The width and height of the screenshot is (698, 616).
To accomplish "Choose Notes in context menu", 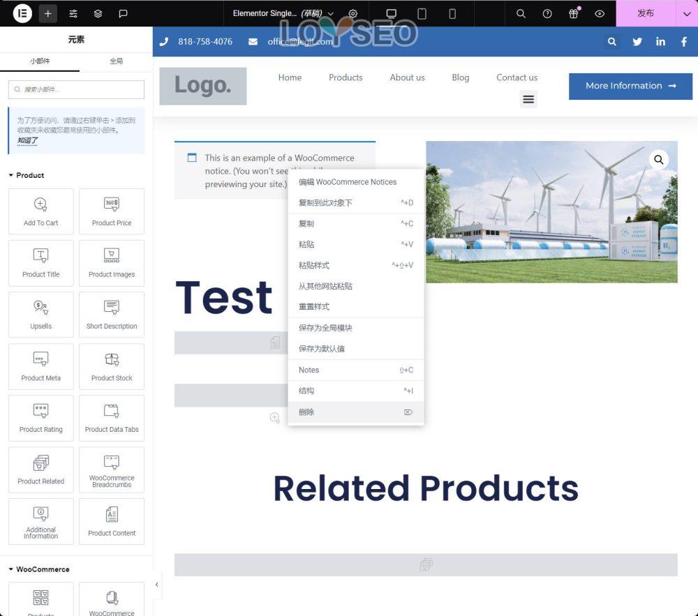I will pos(356,370).
